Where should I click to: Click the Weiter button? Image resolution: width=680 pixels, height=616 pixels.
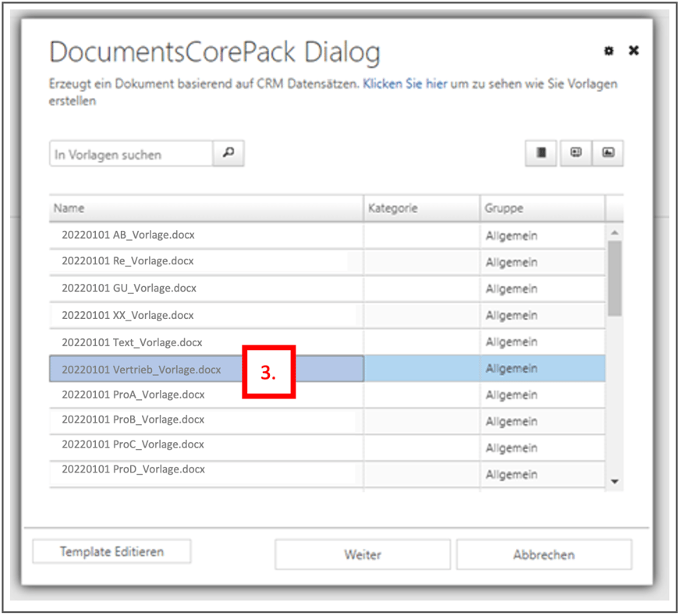pyautogui.click(x=363, y=555)
